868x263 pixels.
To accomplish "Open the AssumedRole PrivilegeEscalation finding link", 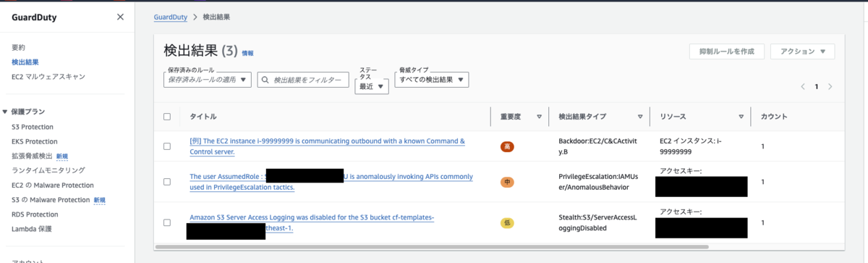I will 331,182.
